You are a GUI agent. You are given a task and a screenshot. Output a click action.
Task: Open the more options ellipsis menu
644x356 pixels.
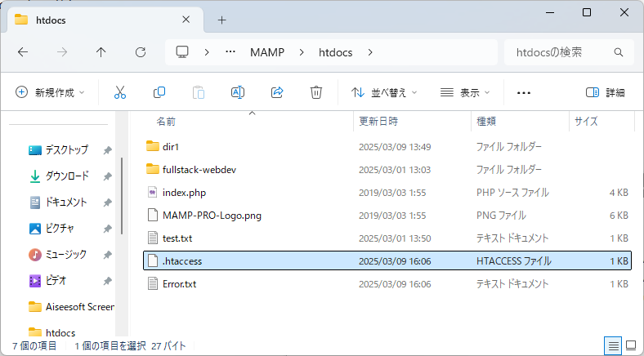click(524, 93)
